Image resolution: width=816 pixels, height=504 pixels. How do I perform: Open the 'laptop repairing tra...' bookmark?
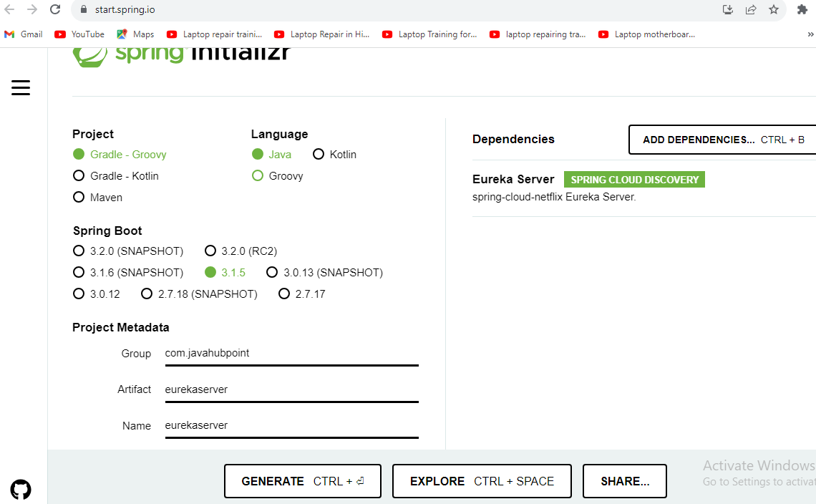click(x=538, y=34)
